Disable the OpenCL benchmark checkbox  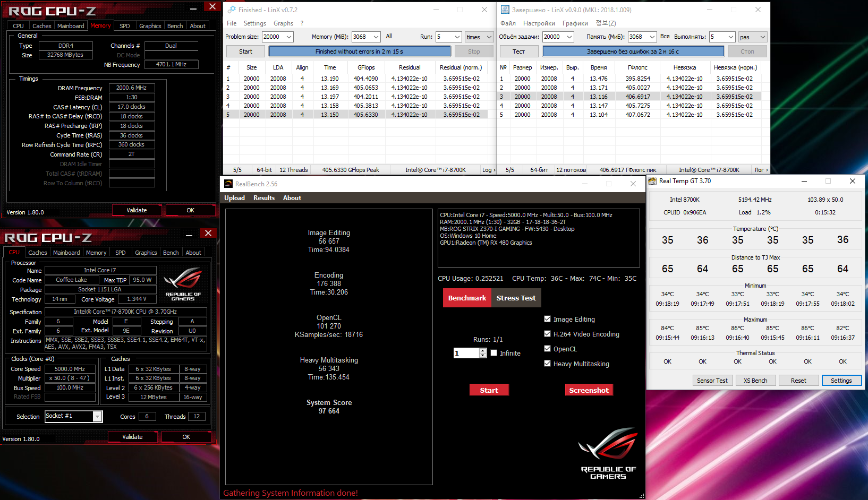click(547, 349)
